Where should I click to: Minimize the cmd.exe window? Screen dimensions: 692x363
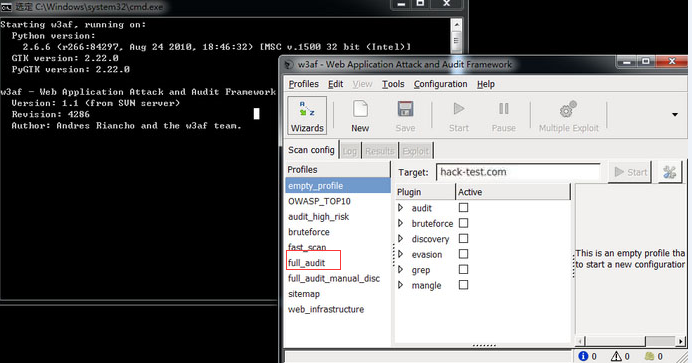(401, 4)
